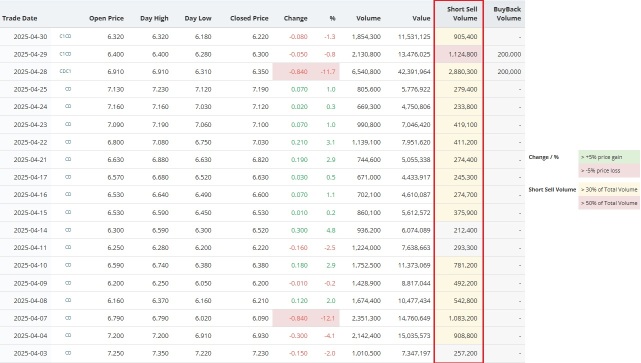This screenshot has height=363, width=641.
Task: Click the CD tag beside 2025-04-10
Action: pos(68,265)
